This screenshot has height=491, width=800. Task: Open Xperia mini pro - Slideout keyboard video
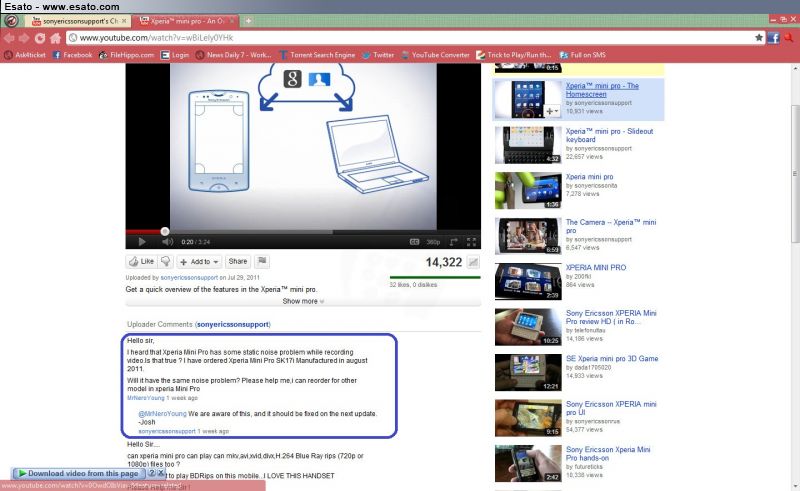609,135
